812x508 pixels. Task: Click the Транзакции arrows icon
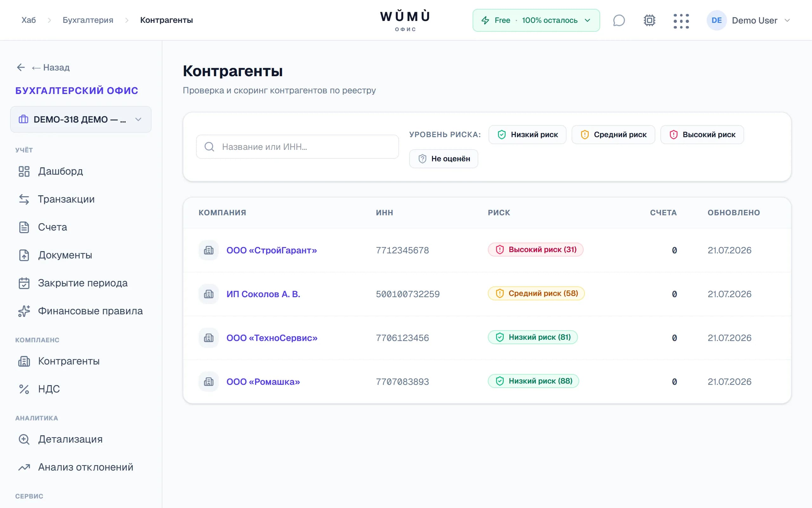coord(24,199)
